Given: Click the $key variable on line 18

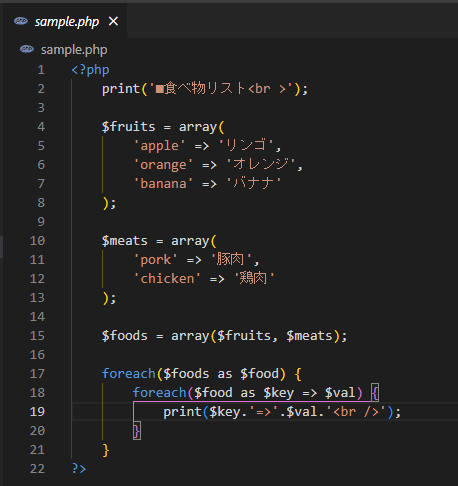Looking at the screenshot, I should tap(279, 393).
